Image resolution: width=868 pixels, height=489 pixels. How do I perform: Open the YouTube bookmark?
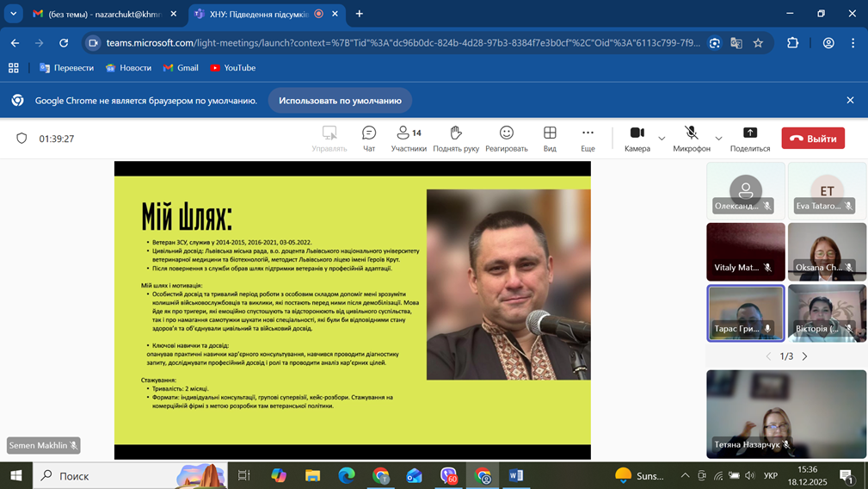click(x=232, y=68)
